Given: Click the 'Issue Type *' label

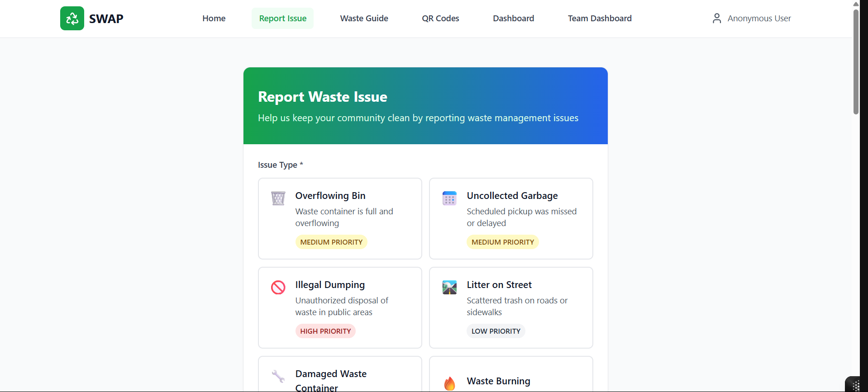Looking at the screenshot, I should (281, 165).
